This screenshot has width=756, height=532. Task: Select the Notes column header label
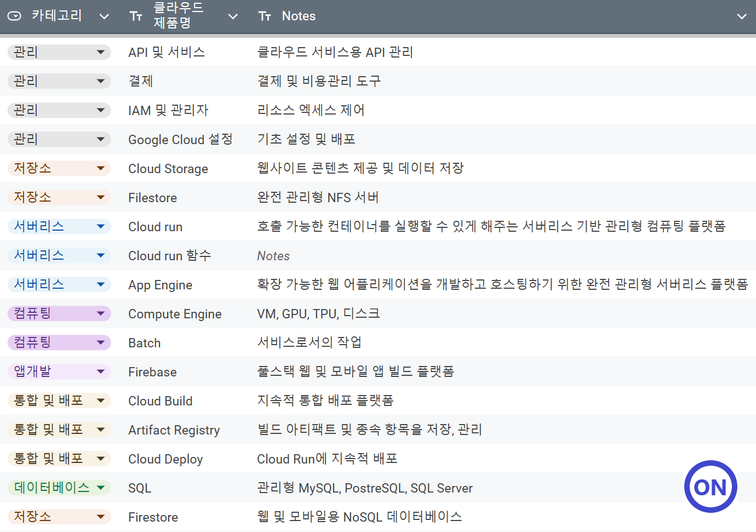[299, 16]
